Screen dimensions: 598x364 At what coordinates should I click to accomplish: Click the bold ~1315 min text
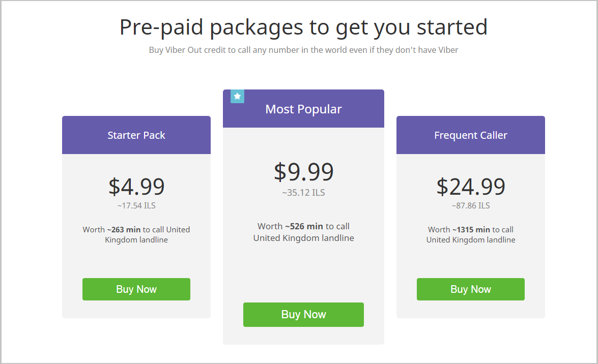[471, 230]
